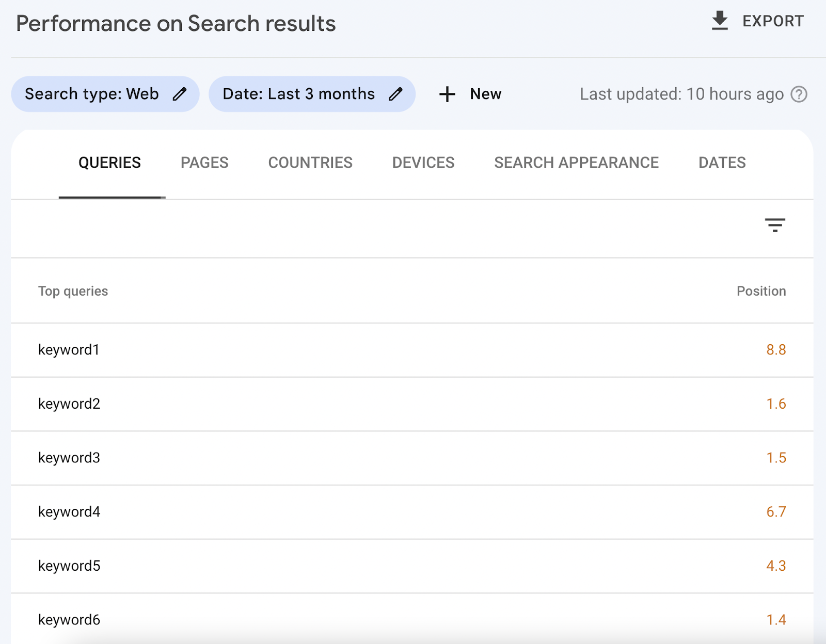Sort by the Position column header
This screenshot has width=826, height=644.
tap(761, 291)
